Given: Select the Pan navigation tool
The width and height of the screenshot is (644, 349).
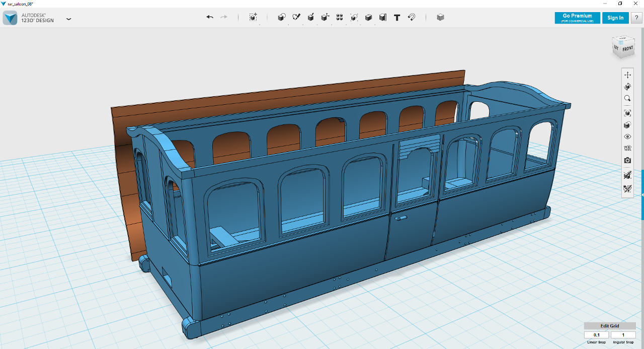Looking at the screenshot, I should coord(627,75).
